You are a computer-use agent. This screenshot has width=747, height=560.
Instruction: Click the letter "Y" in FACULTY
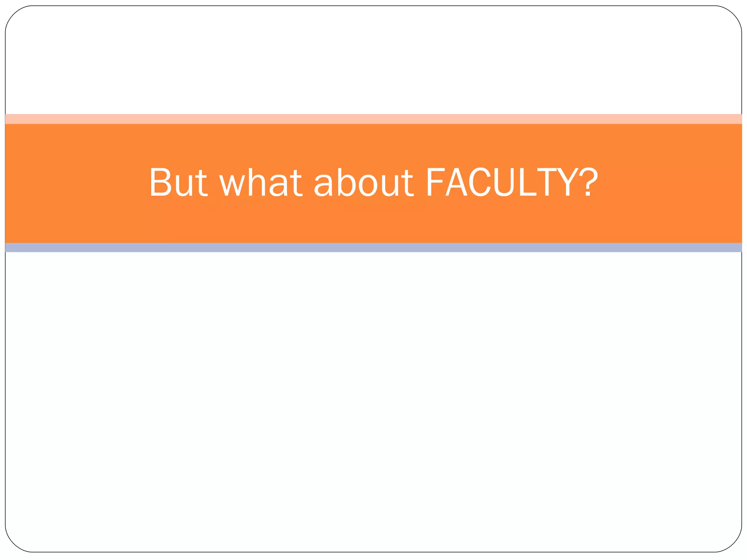coord(568,182)
